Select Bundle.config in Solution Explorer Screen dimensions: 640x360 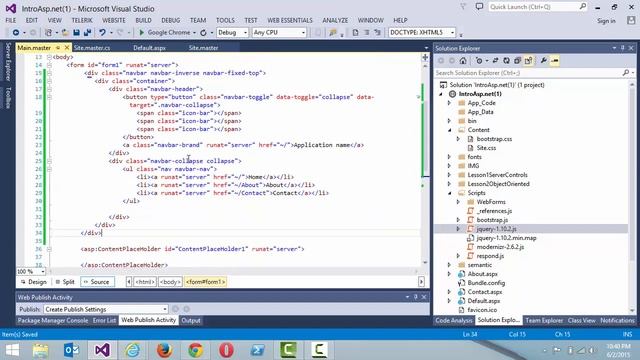486,283
